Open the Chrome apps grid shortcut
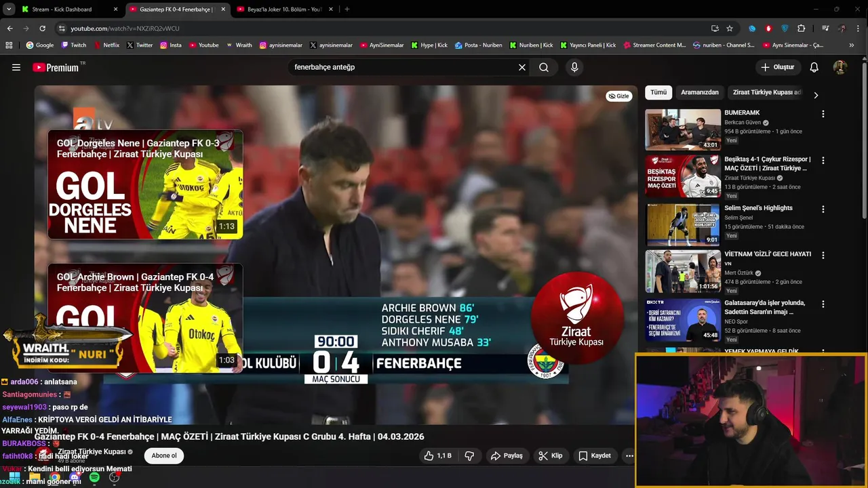868x488 pixels. coord(9,45)
